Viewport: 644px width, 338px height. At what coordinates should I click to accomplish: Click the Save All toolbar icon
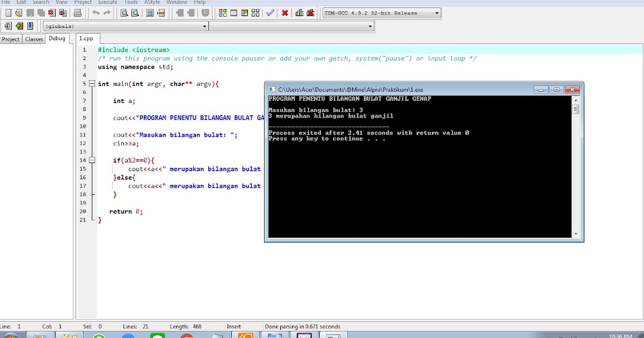pyautogui.click(x=41, y=13)
